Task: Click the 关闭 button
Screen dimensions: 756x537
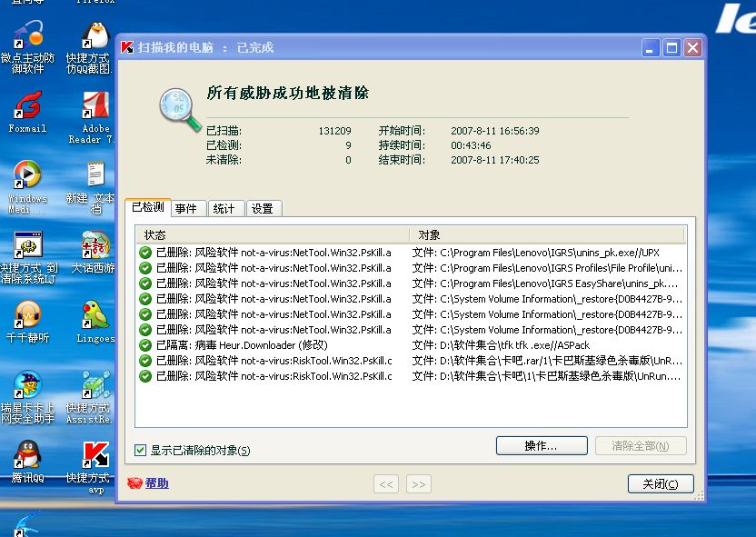Action: (661, 484)
